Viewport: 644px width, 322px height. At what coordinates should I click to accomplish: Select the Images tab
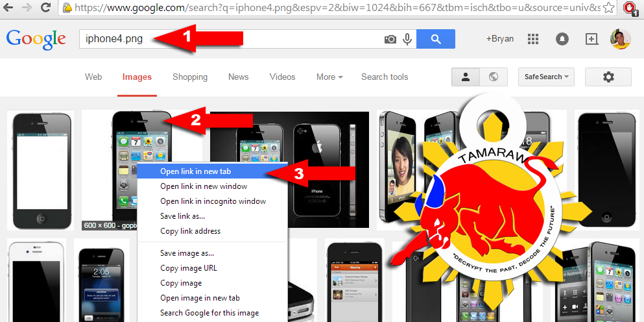pos(137,77)
